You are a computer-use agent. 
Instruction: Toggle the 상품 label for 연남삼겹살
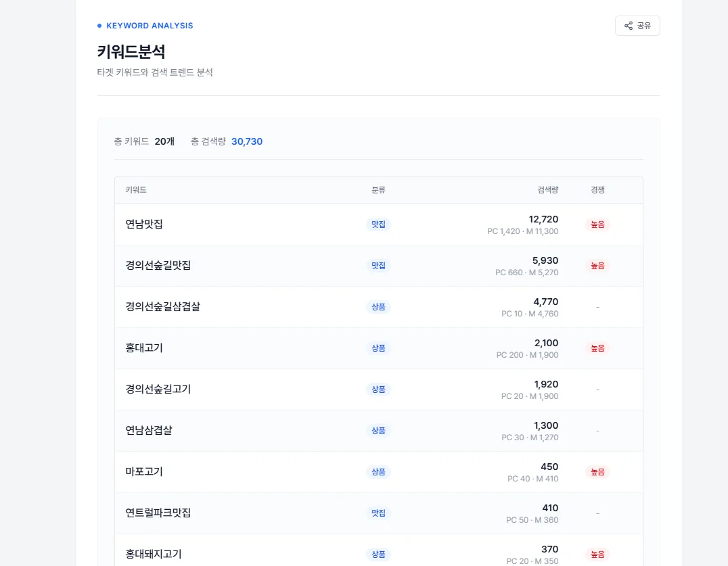[x=378, y=430]
